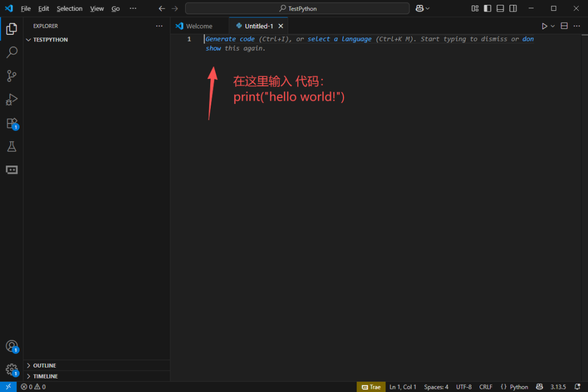Open the Remote Explorer monitor icon
This screenshot has width=588, height=392.
pos(11,170)
